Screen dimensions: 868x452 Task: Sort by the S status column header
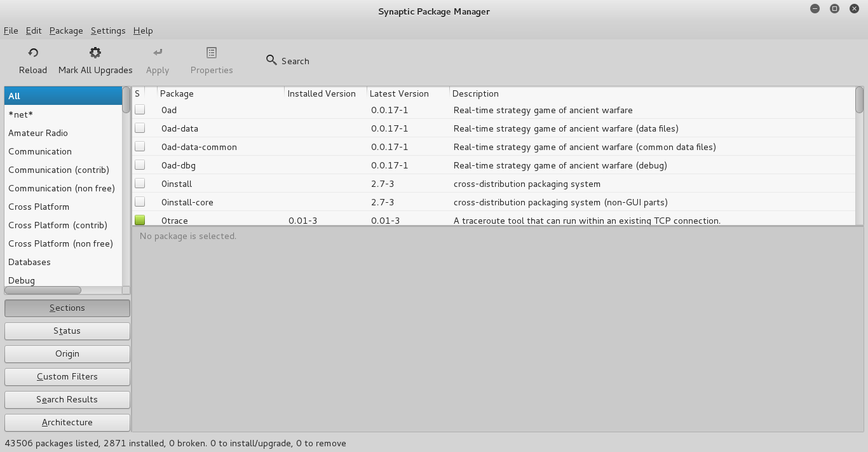pos(139,93)
